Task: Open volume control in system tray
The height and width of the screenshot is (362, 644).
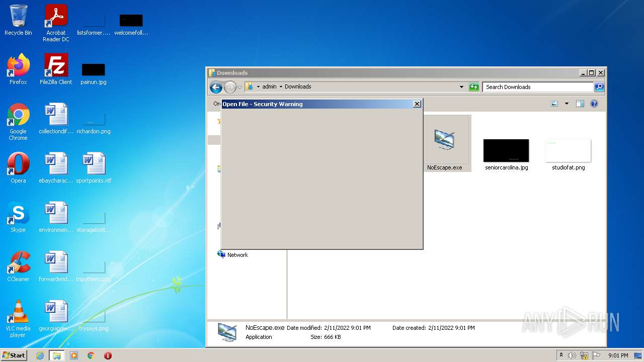Action: (572, 355)
